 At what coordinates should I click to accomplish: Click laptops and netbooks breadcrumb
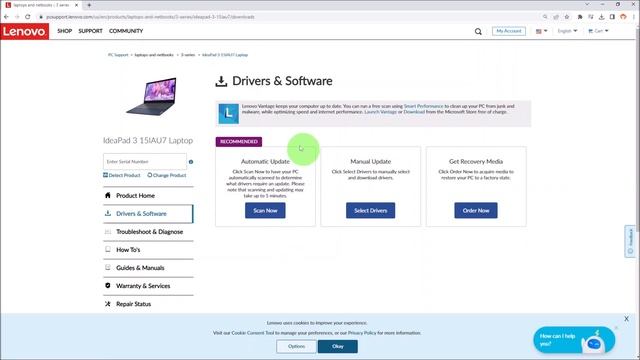154,55
